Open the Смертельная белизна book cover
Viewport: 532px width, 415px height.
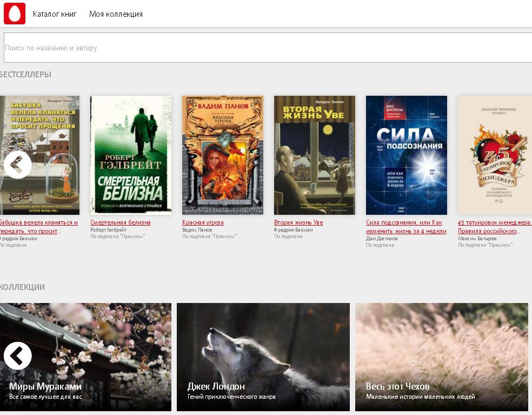click(x=131, y=155)
